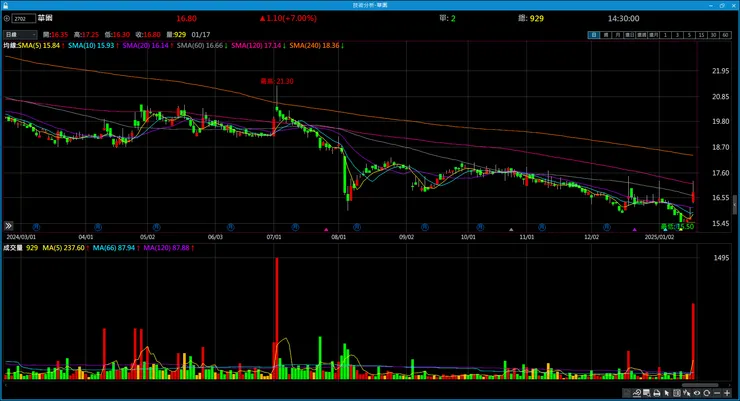Click the stock name 華園
This screenshot has width=740, height=401.
pos(45,18)
